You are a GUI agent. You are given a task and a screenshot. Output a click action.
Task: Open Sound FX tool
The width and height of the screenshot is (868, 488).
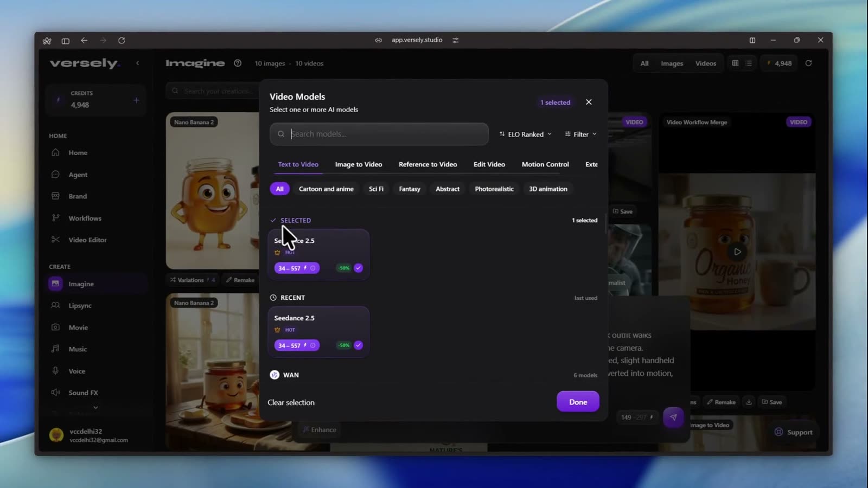(x=83, y=393)
